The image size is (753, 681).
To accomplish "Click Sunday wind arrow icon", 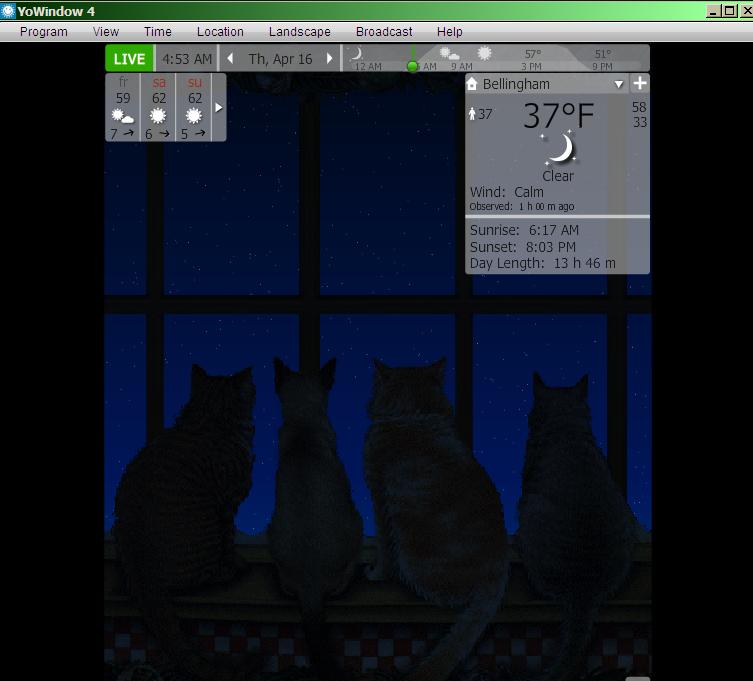I will pos(200,133).
